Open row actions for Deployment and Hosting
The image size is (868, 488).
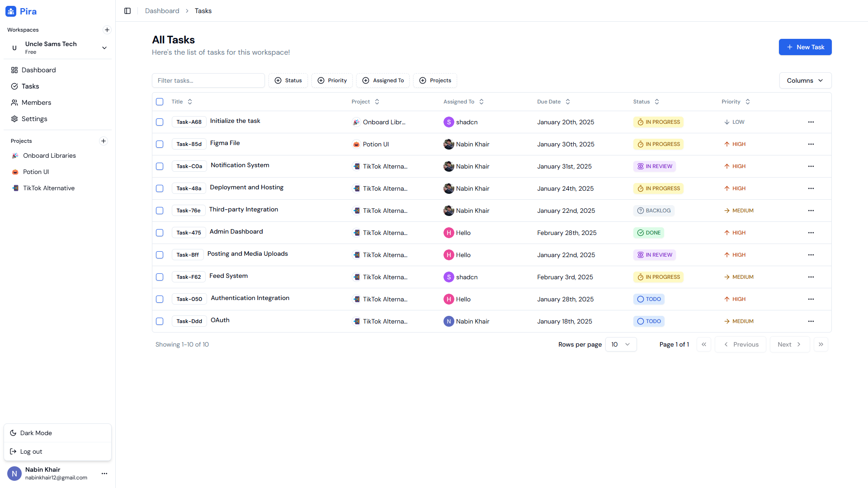[x=811, y=188]
